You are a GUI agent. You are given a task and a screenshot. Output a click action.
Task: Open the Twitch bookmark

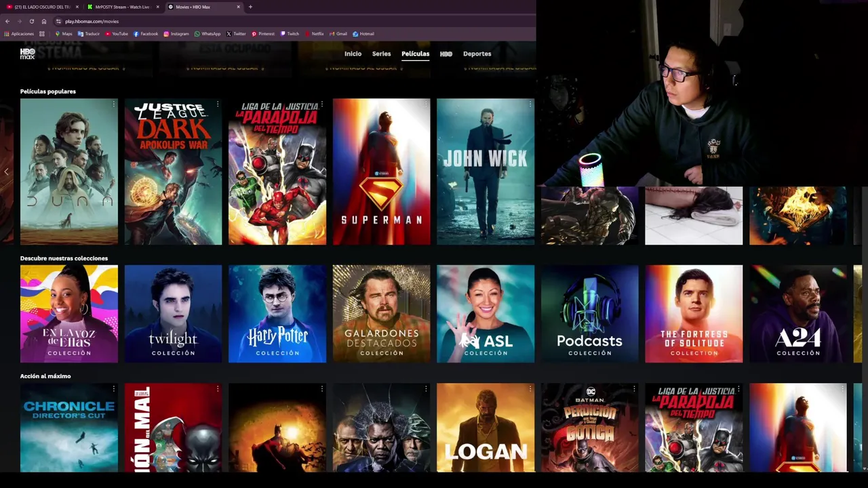(290, 33)
